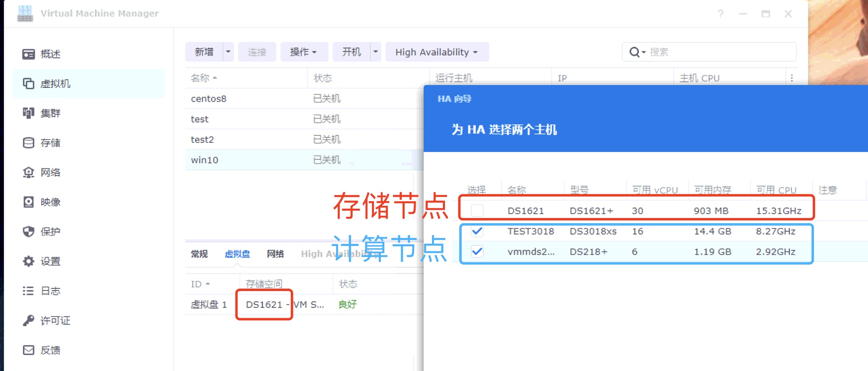The image size is (868, 371).
Task: Uncheck the TEST3018 host checkbox
Action: tap(477, 231)
